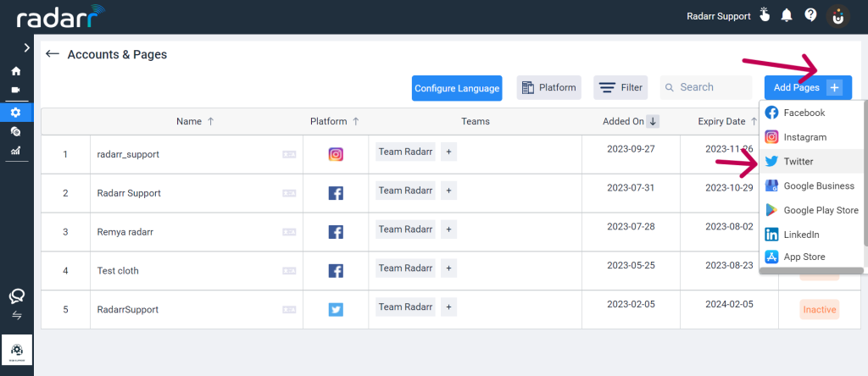Click the Facebook icon in Radarr Support row
Screen dimensions: 868x376
coord(336,193)
